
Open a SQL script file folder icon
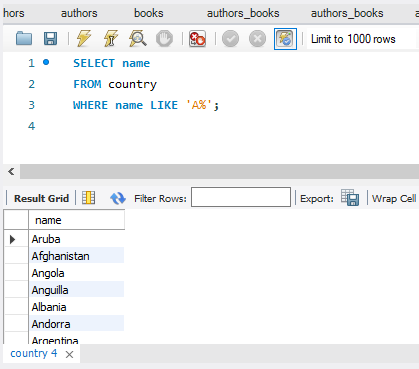pos(24,39)
